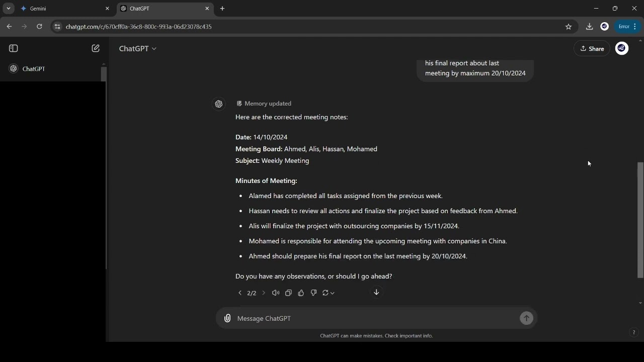Click the scroll to bottom arrow button

pos(376,292)
